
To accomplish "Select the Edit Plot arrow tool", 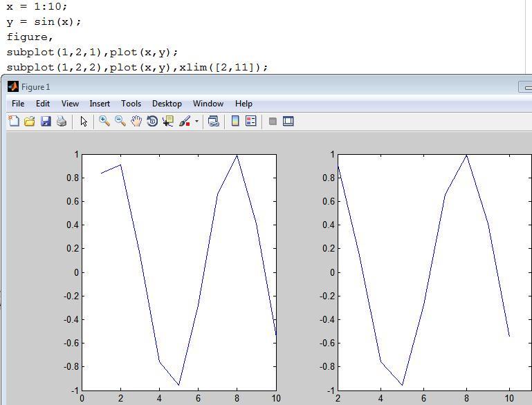I will 84,122.
